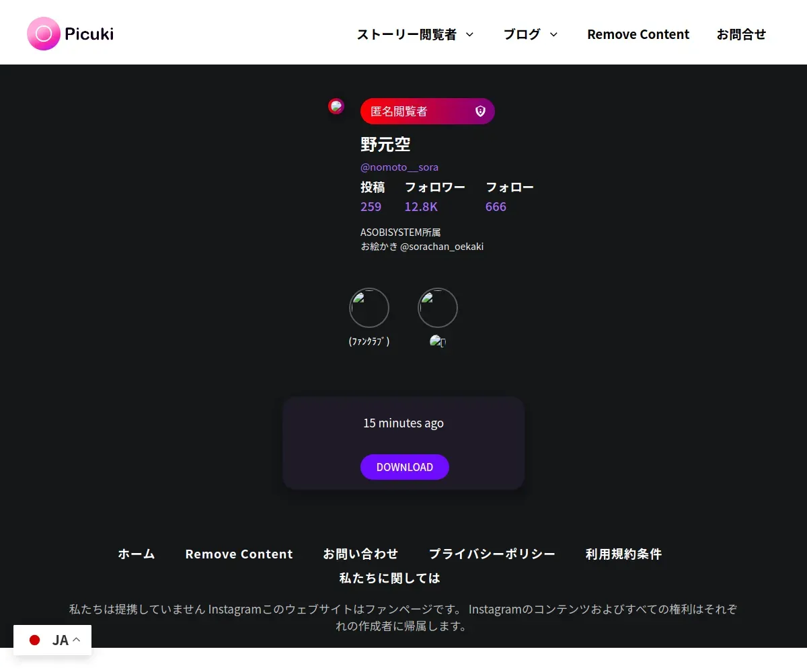This screenshot has width=807, height=672.
Task: Open 利用規約条件 footer link
Action: [624, 554]
